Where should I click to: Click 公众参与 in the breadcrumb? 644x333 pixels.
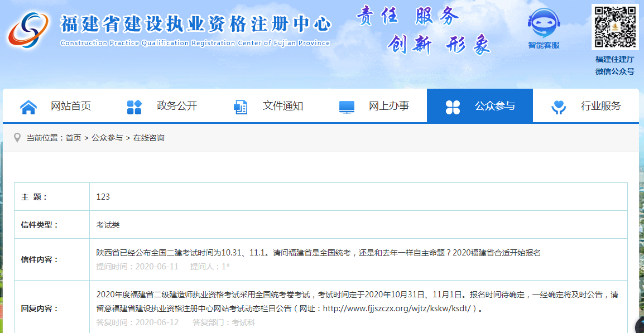pyautogui.click(x=107, y=138)
